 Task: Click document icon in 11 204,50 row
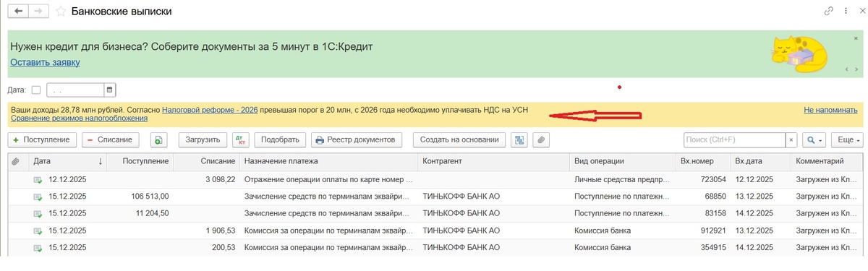point(38,213)
